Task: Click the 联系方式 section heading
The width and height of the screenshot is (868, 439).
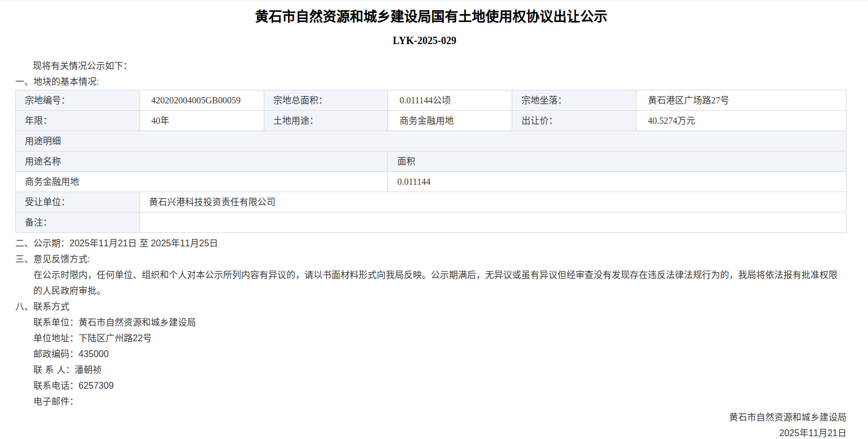Action: click(x=43, y=307)
